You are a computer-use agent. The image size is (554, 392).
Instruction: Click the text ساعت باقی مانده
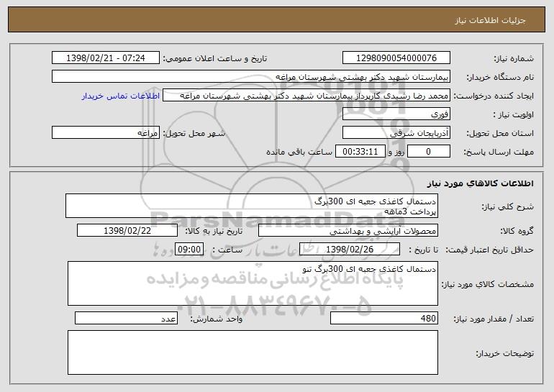[299, 152]
